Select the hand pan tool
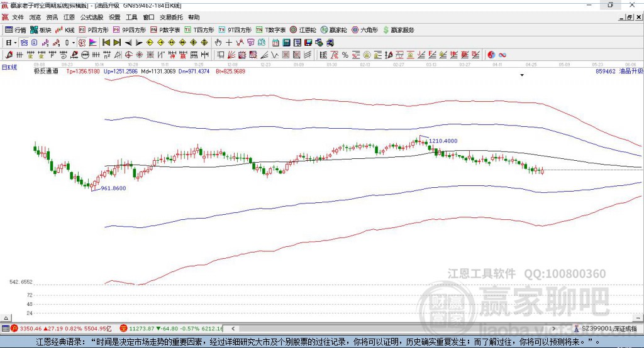Viewport: 644px width, 348px height. (x=218, y=43)
